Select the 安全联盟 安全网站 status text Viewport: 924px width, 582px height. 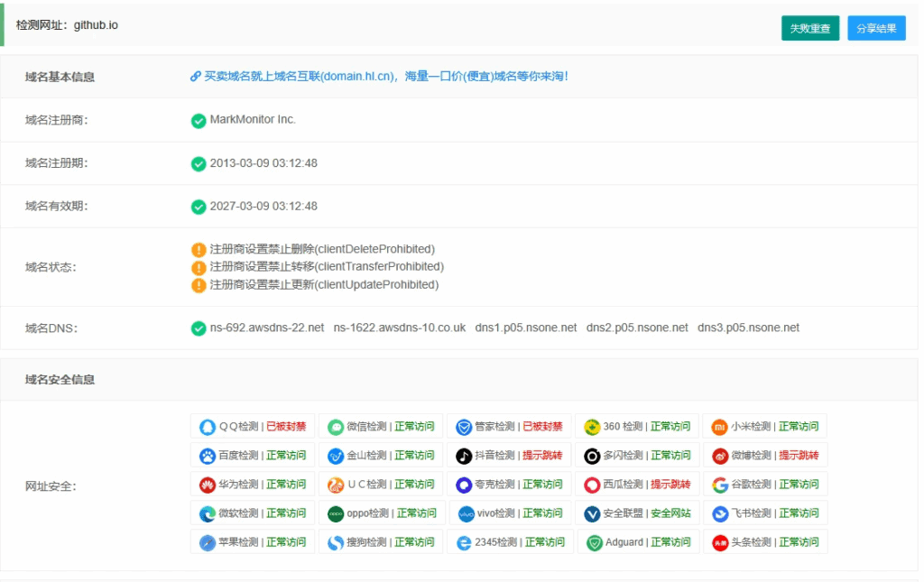pos(670,513)
